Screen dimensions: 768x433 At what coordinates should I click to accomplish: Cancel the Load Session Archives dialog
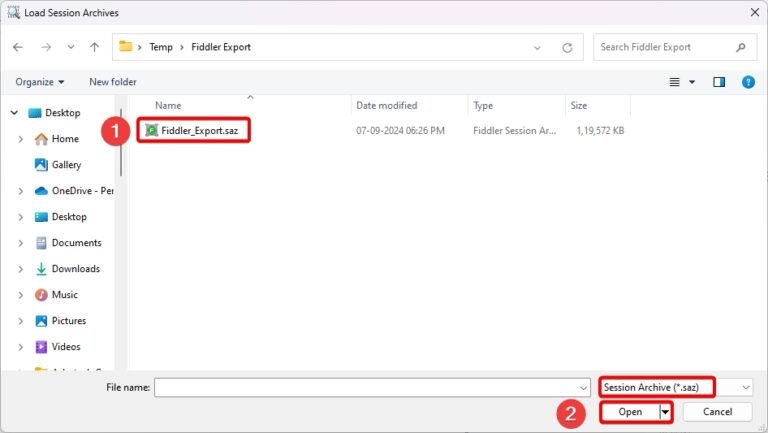coord(718,412)
